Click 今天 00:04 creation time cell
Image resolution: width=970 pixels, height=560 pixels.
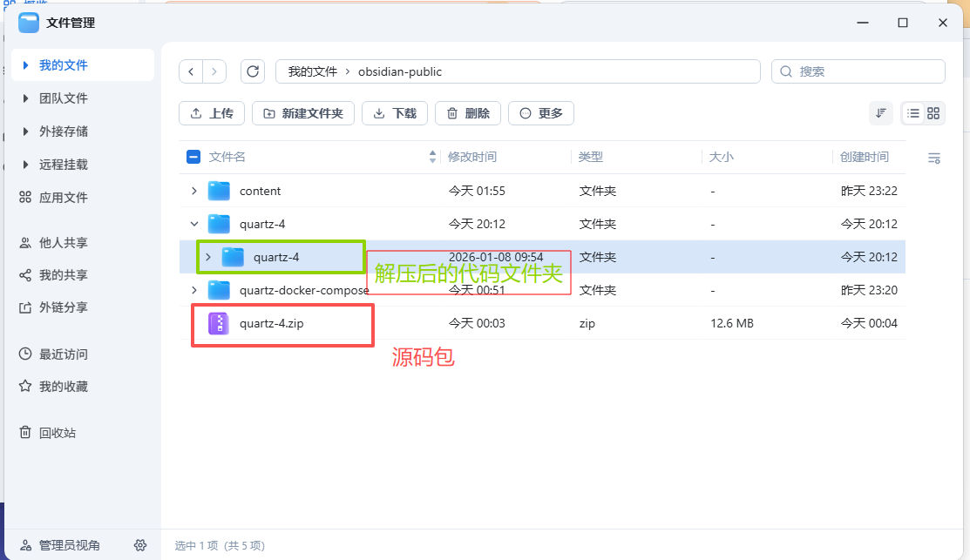pos(869,323)
